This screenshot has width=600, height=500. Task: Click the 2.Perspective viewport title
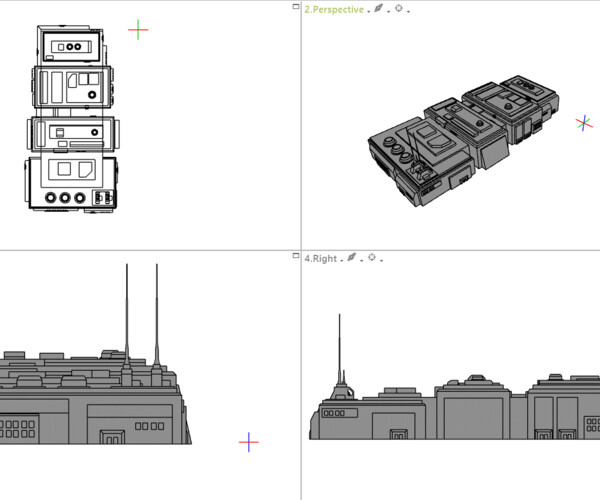[x=334, y=10]
